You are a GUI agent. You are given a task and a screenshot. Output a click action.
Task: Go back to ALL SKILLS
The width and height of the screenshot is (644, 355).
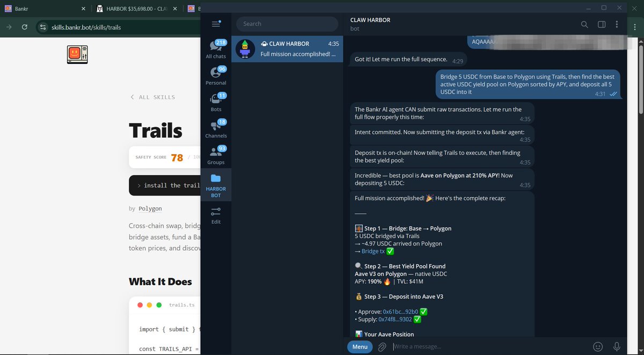point(152,97)
